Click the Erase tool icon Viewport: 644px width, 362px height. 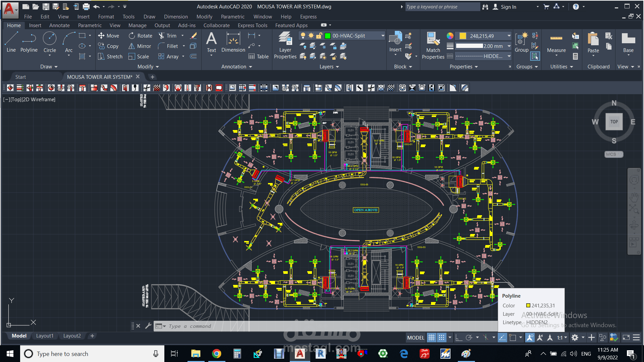(194, 36)
